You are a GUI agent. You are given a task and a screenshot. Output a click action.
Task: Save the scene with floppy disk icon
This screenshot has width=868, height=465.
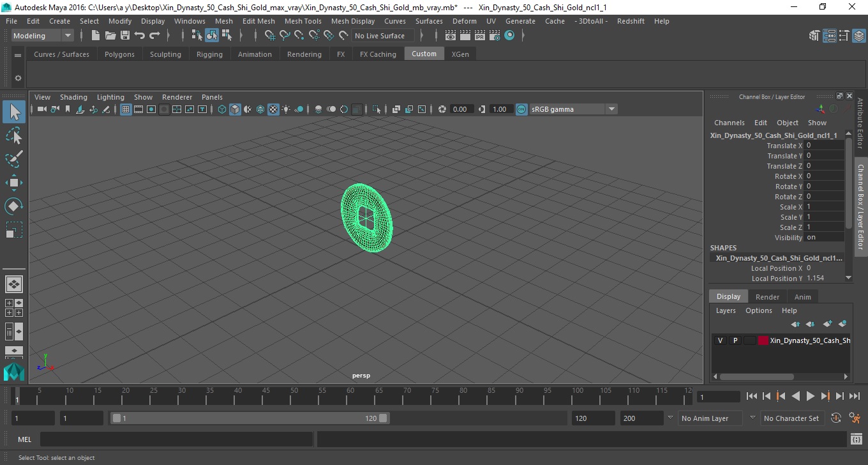point(125,36)
